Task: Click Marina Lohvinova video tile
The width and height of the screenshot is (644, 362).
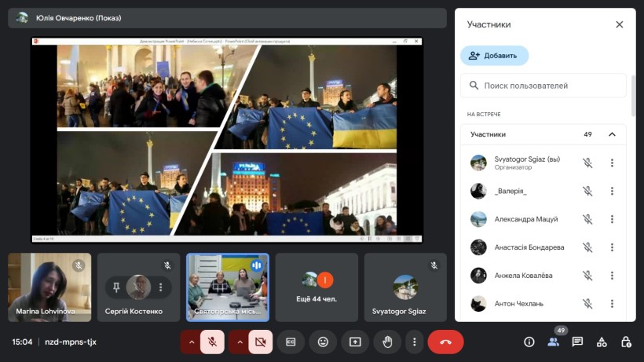Action: point(49,287)
